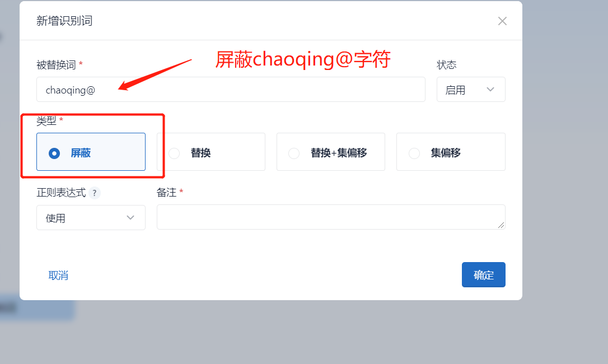Click into the 备注 text area
This screenshot has width=608, height=364.
tap(331, 217)
